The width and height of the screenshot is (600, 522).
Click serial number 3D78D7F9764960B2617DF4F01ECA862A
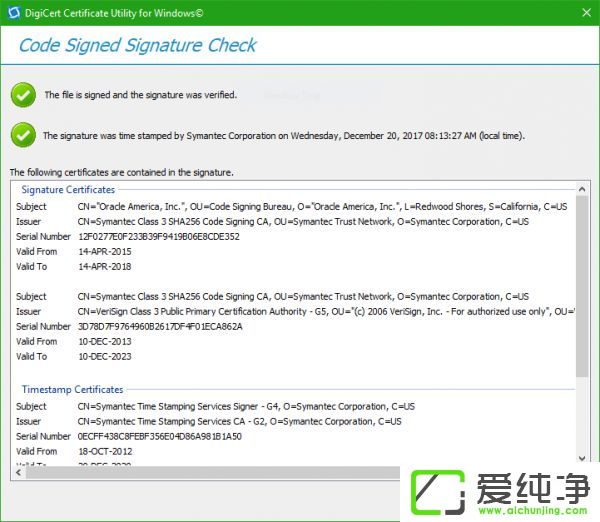click(x=159, y=327)
